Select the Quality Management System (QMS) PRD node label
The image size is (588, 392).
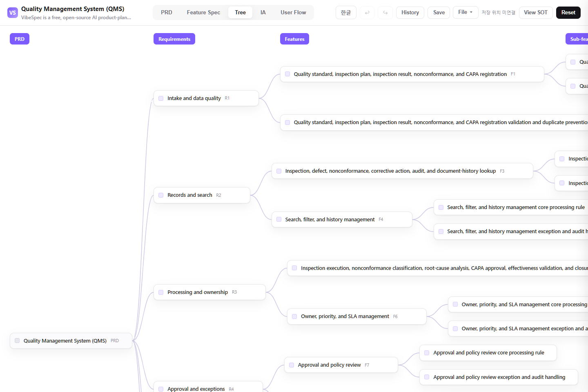[65, 341]
